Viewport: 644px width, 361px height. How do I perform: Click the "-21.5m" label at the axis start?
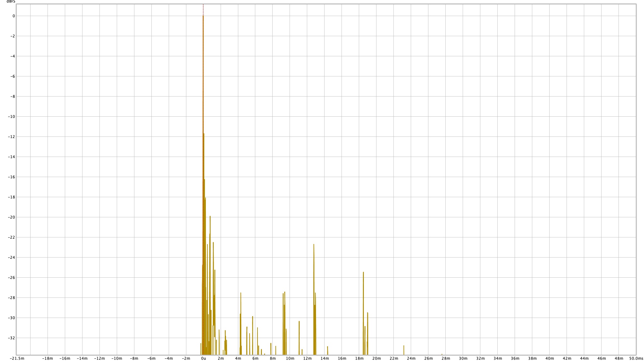(x=18, y=358)
